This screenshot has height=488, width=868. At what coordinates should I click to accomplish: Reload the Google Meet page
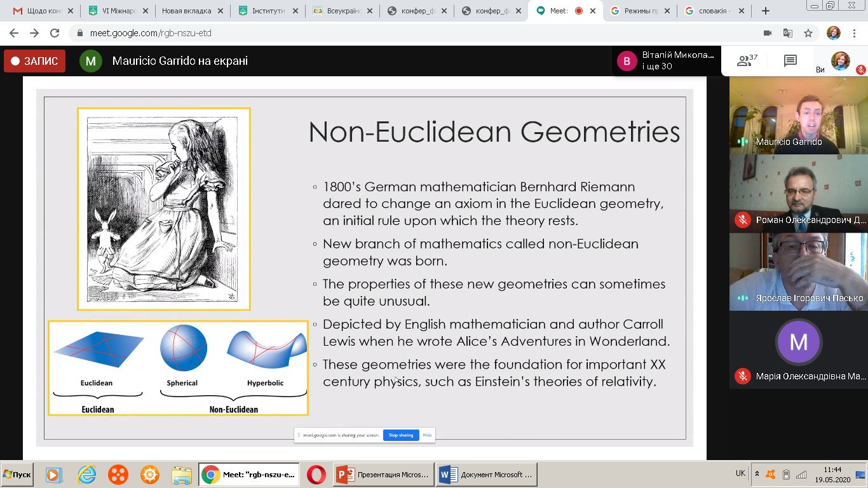pos(55,33)
